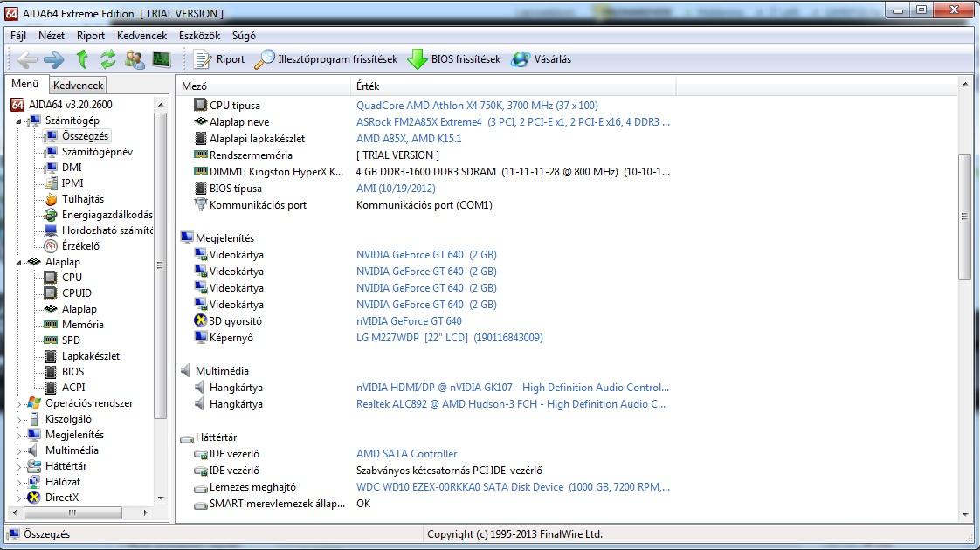Open the AMI (10/19/2012) BIOS link
The image size is (980, 550).
(396, 188)
